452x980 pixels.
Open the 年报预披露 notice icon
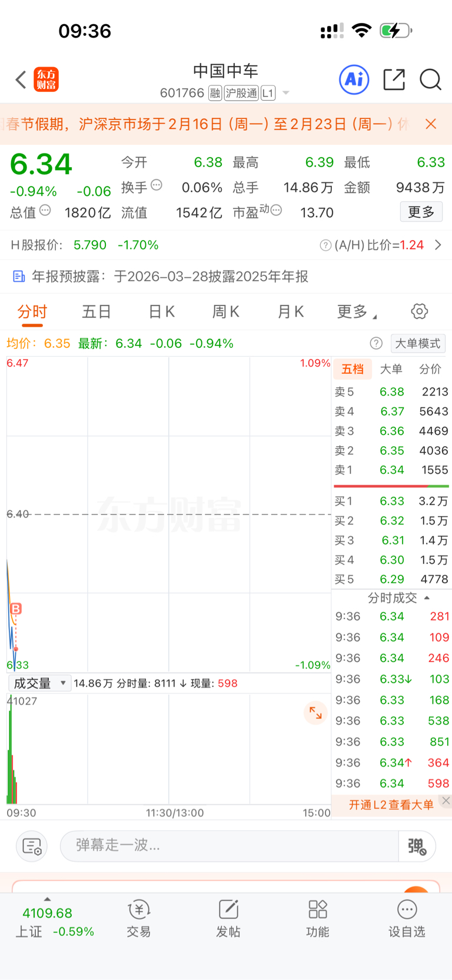pos(19,277)
